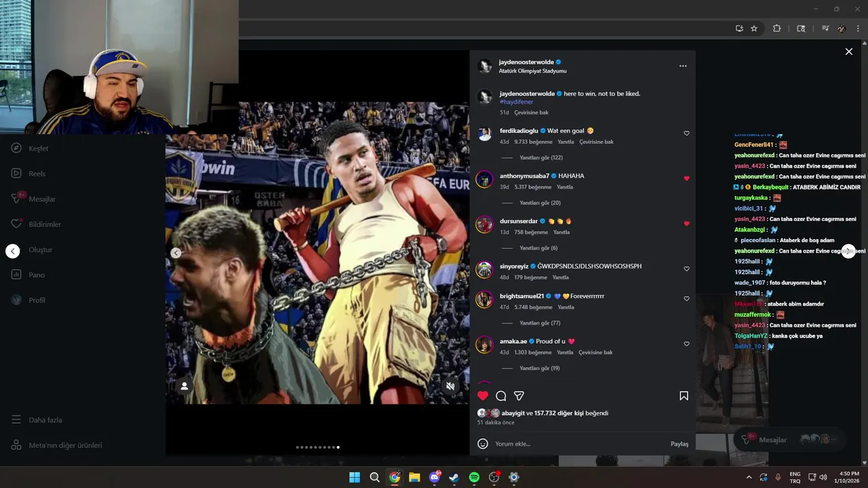868x488 pixels.
Task: Open Chrome extensions puzzle icon
Action: coord(777,28)
